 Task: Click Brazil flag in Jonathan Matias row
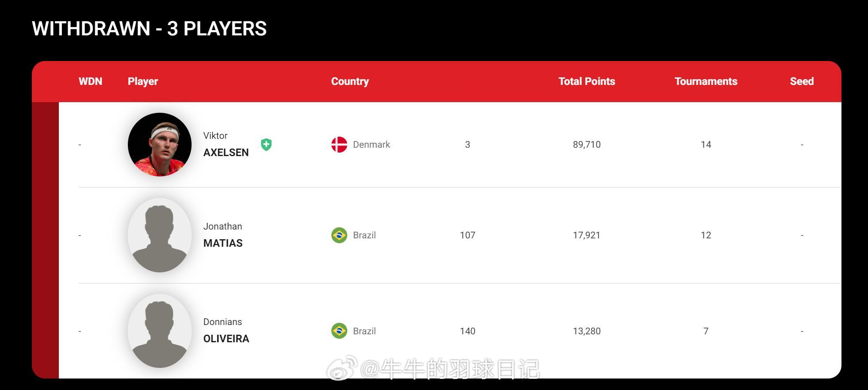tap(339, 235)
